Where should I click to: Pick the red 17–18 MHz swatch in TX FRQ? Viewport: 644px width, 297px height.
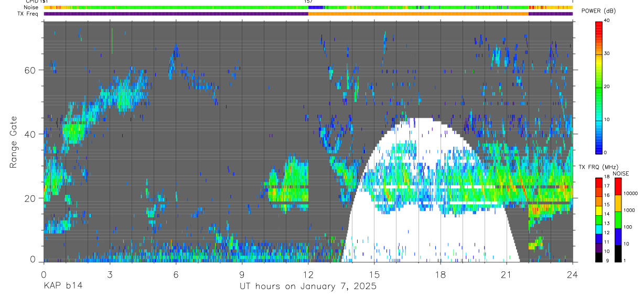(599, 182)
